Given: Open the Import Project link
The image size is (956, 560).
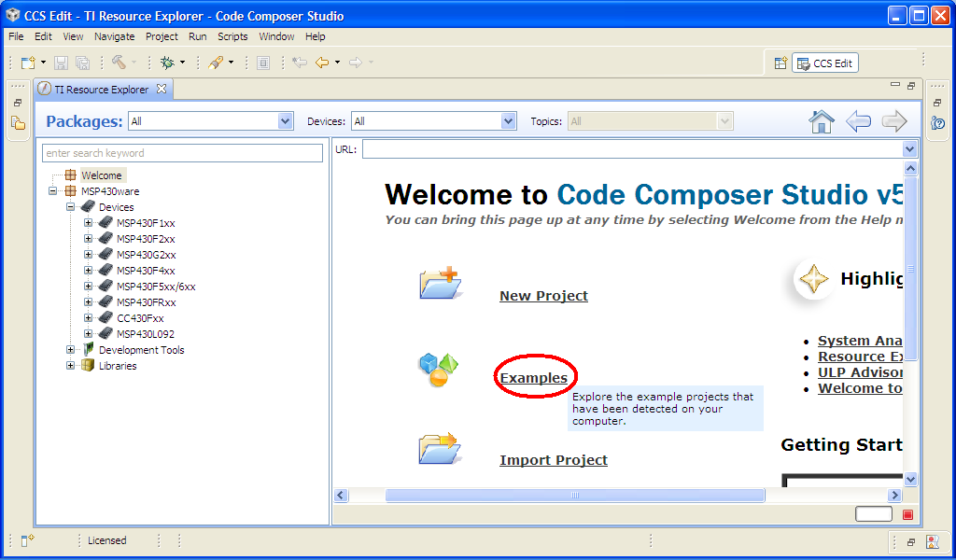Looking at the screenshot, I should pos(554,460).
